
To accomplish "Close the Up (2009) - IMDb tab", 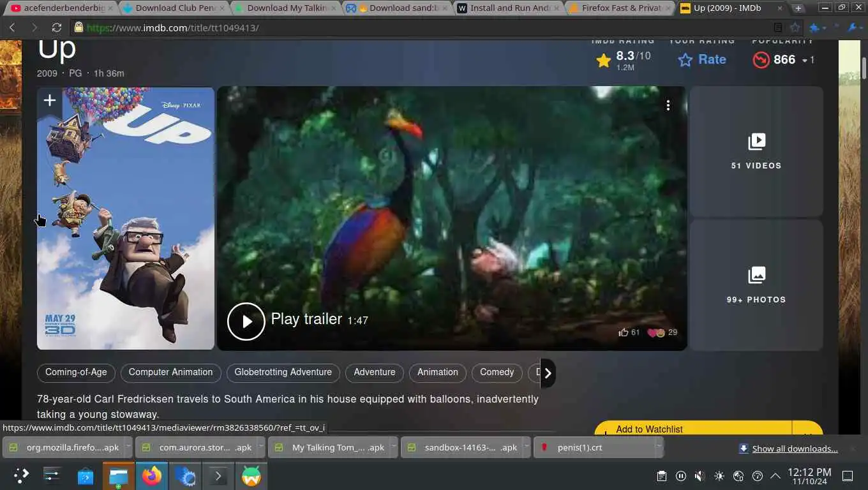I will (x=780, y=8).
